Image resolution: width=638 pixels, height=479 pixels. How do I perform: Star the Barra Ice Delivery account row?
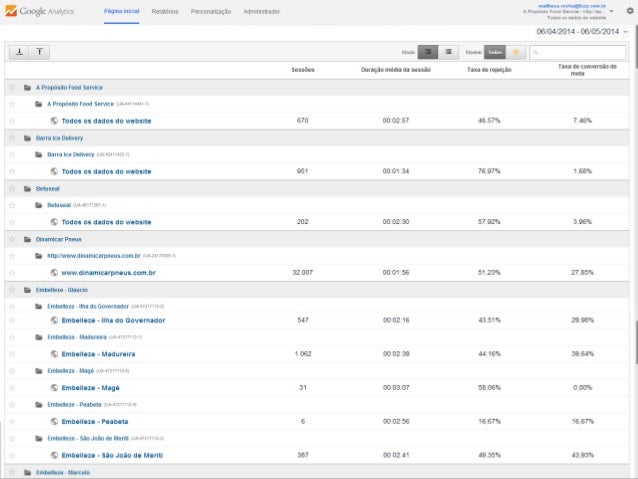(12, 138)
